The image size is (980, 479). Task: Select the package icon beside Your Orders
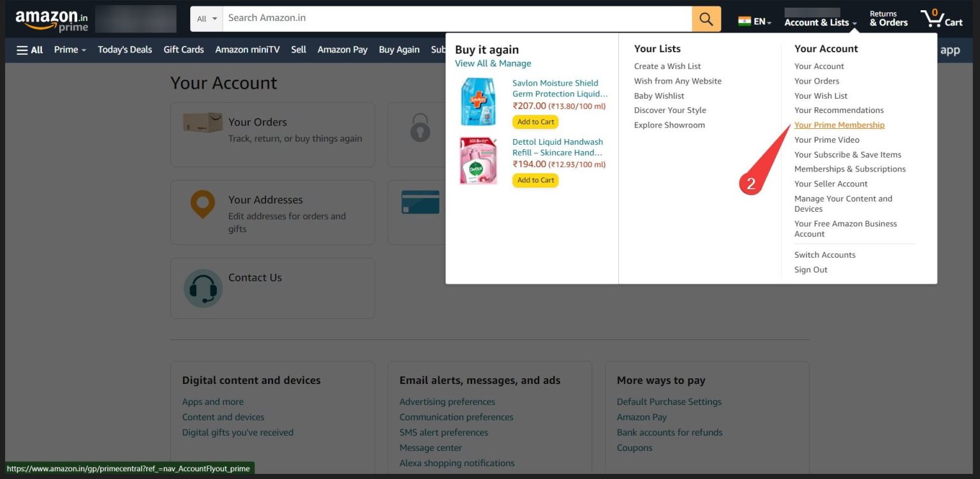tap(202, 123)
